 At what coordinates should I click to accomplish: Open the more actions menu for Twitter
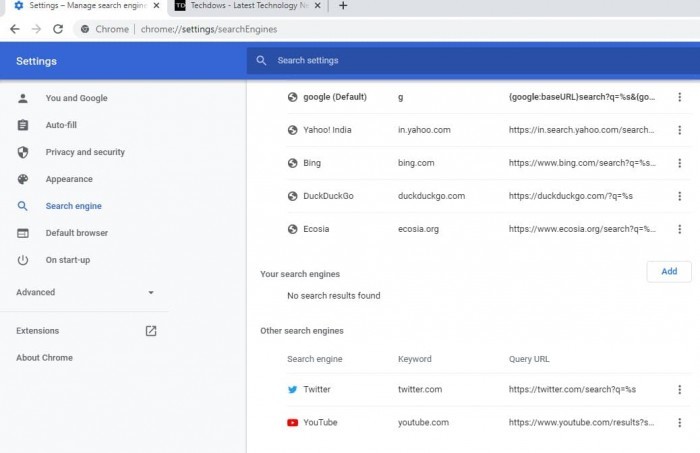tap(679, 390)
